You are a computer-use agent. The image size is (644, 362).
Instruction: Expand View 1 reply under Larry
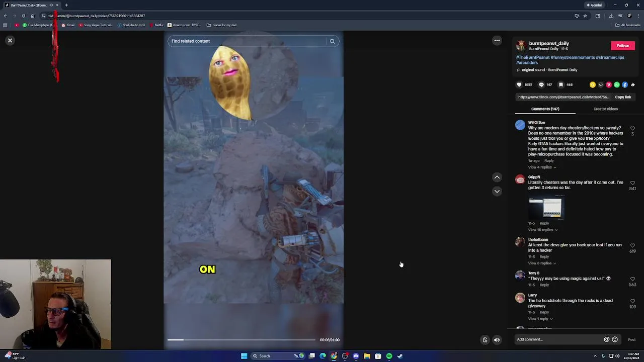click(540, 319)
